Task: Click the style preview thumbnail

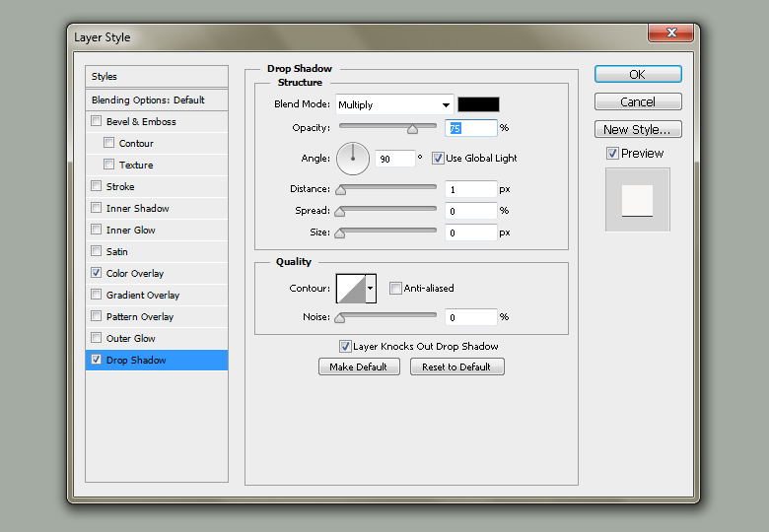Action: pos(637,200)
